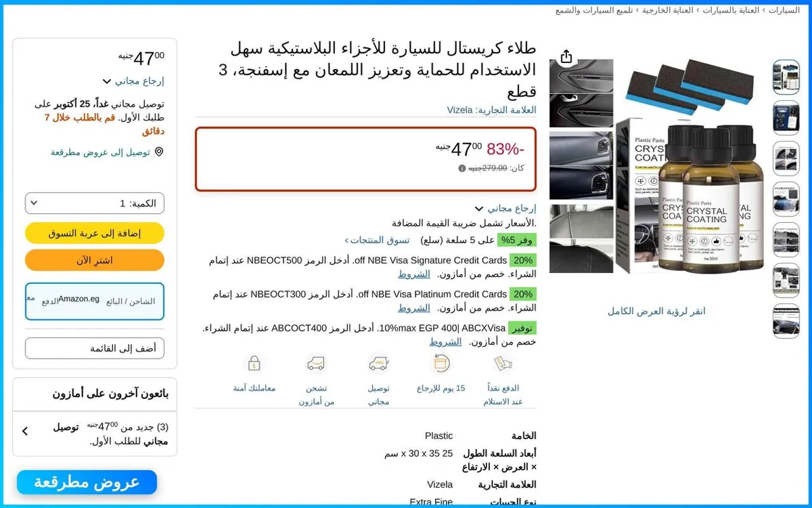Click the share icon above product image

coord(566,57)
